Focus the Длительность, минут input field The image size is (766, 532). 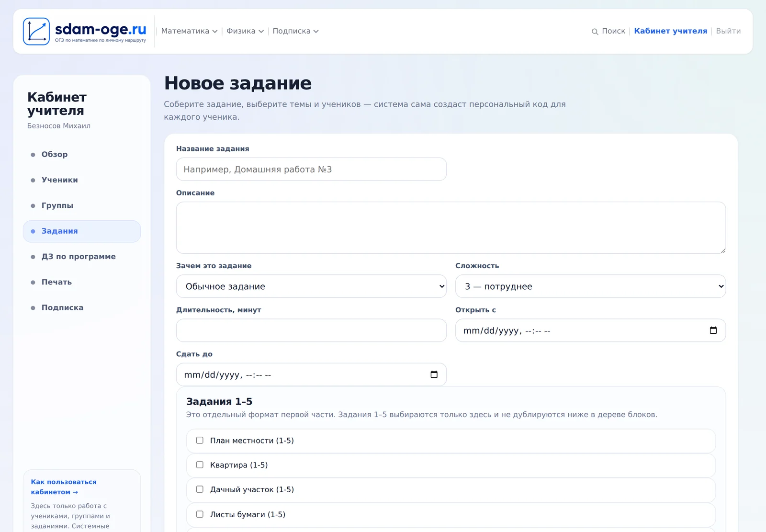pos(311,330)
